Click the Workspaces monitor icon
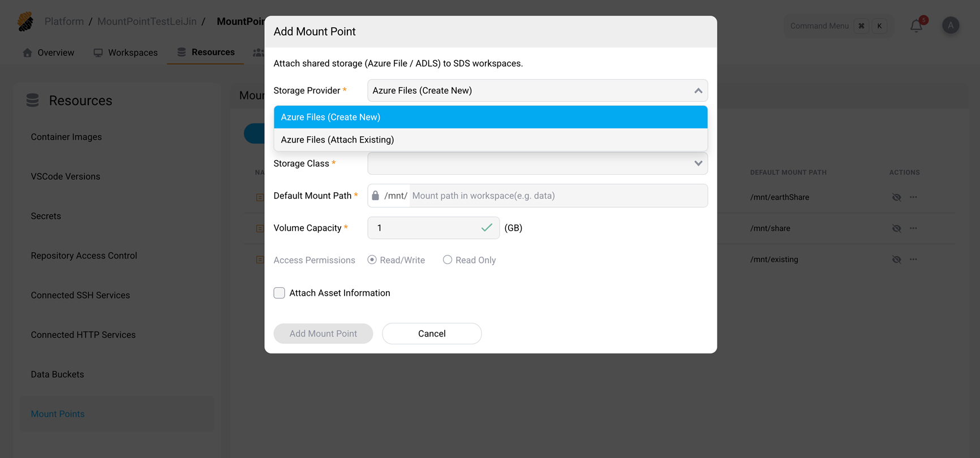This screenshot has width=980, height=458. (98, 53)
